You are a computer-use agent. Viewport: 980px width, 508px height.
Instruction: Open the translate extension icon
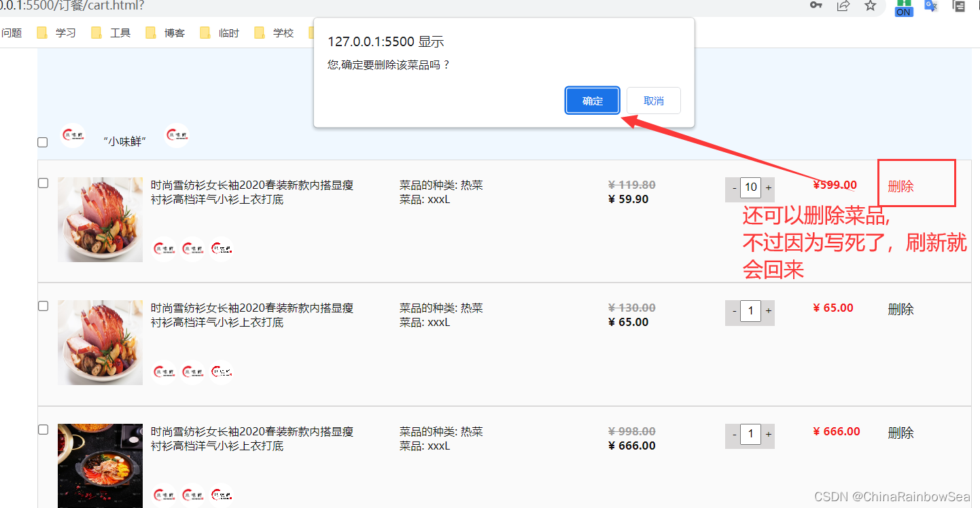(931, 5)
